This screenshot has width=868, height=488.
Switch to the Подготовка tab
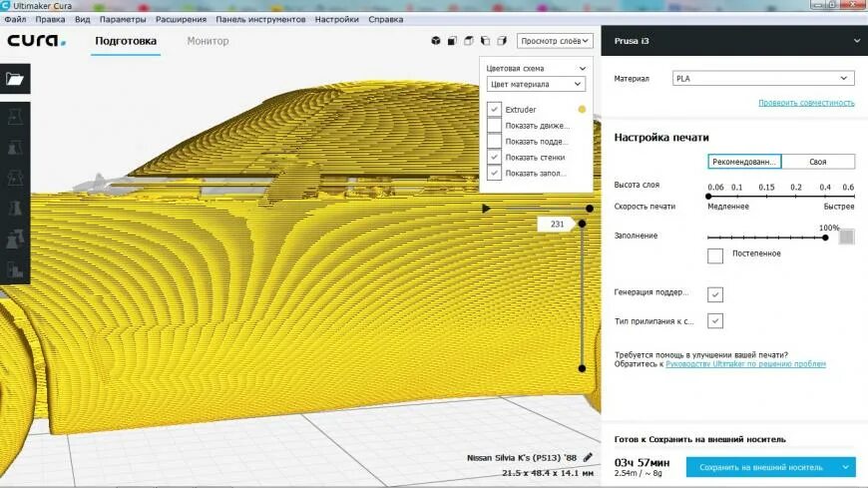coord(126,41)
